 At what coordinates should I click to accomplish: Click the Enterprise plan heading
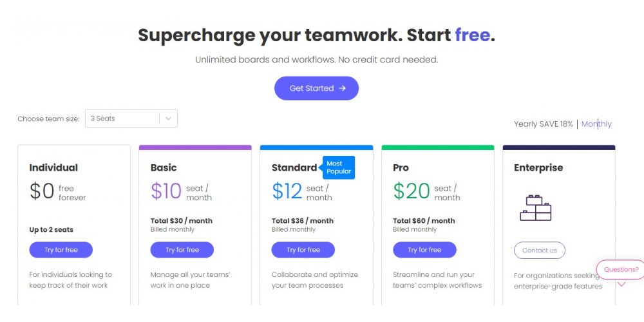538,167
